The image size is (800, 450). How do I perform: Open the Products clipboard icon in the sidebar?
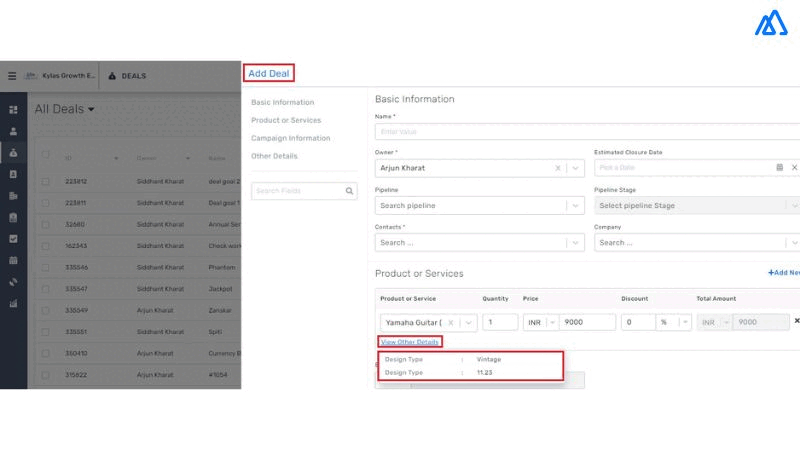click(13, 218)
